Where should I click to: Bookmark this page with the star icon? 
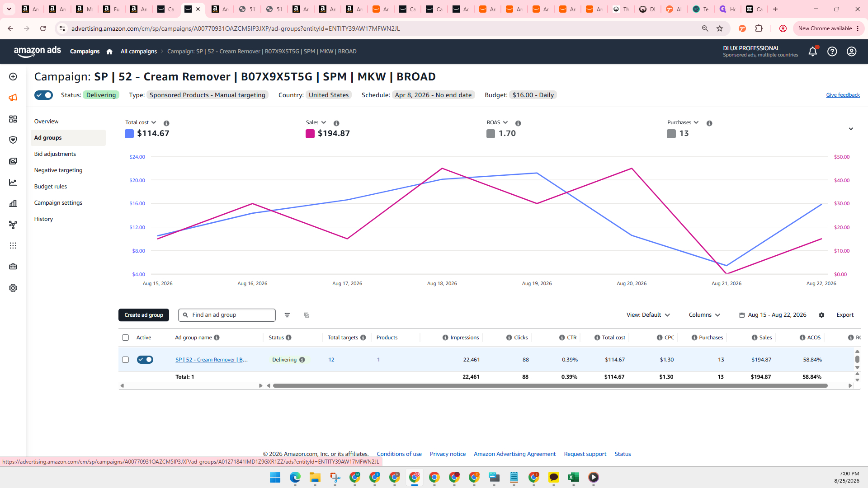(720, 28)
